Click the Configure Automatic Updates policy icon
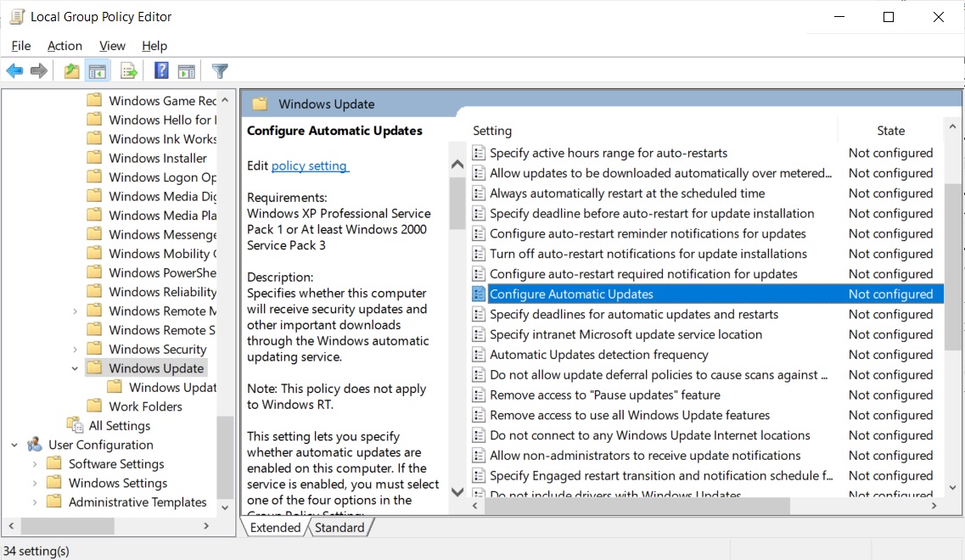The width and height of the screenshot is (965, 560). tap(478, 294)
